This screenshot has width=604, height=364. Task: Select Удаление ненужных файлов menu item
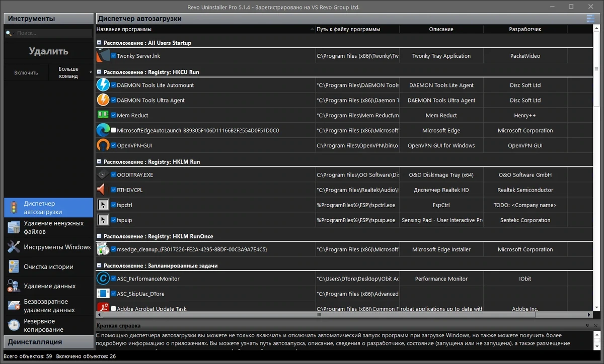(x=49, y=227)
